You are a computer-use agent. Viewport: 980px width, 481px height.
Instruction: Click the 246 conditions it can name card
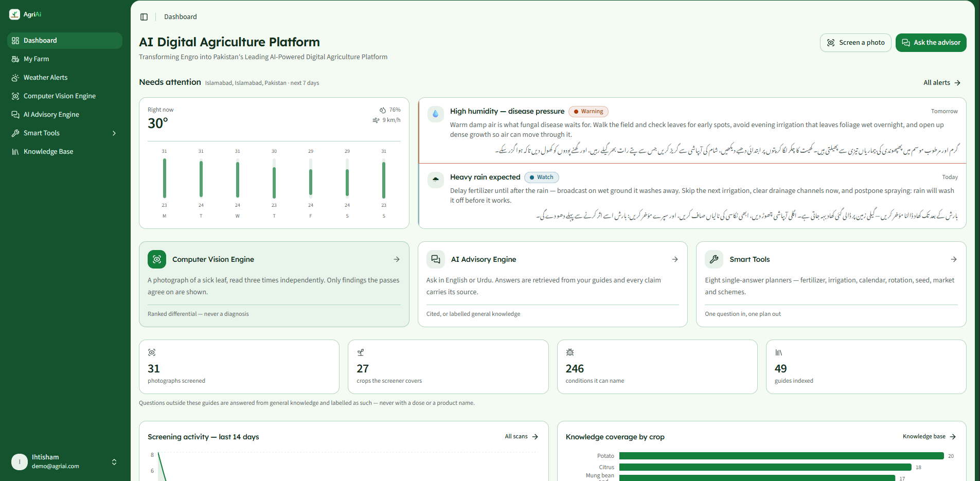click(657, 367)
